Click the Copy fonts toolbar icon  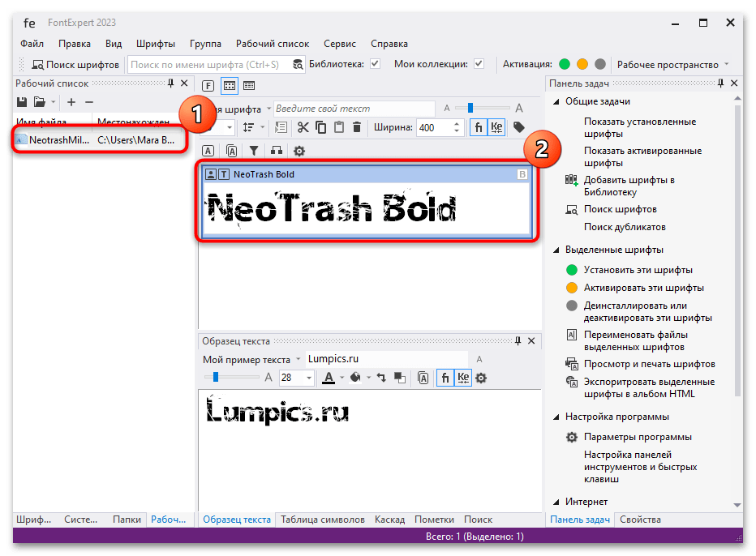pyautogui.click(x=321, y=127)
